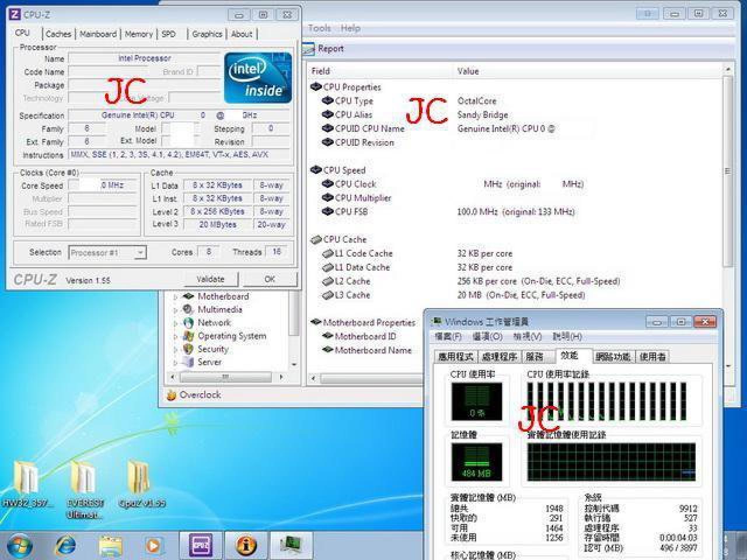This screenshot has width=747, height=560.
Task: Click the tree panel horizontal scrollbar
Action: click(227, 377)
